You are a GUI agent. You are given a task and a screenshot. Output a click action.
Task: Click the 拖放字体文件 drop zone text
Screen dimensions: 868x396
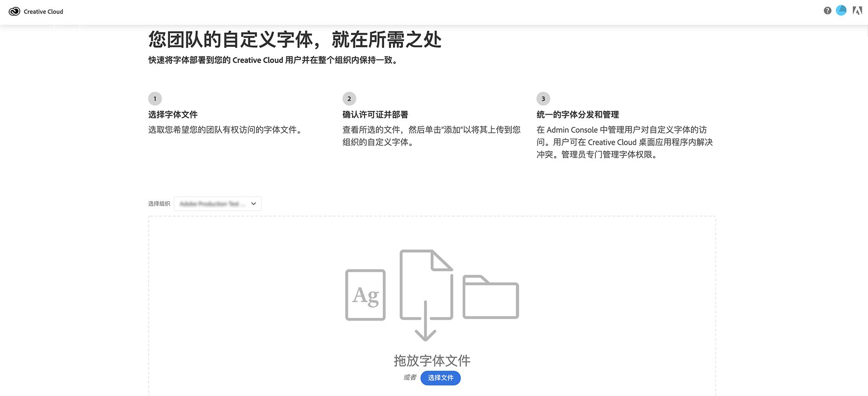(432, 361)
